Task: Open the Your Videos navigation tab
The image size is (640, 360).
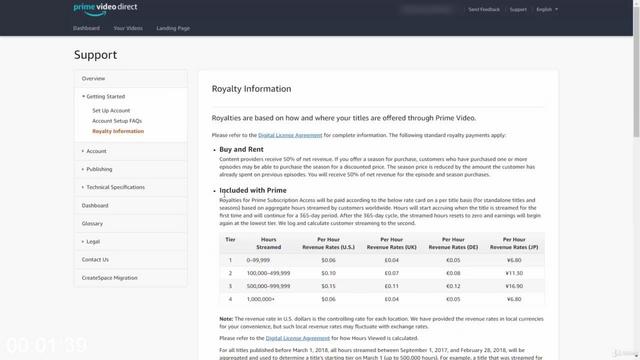Action: point(128,28)
